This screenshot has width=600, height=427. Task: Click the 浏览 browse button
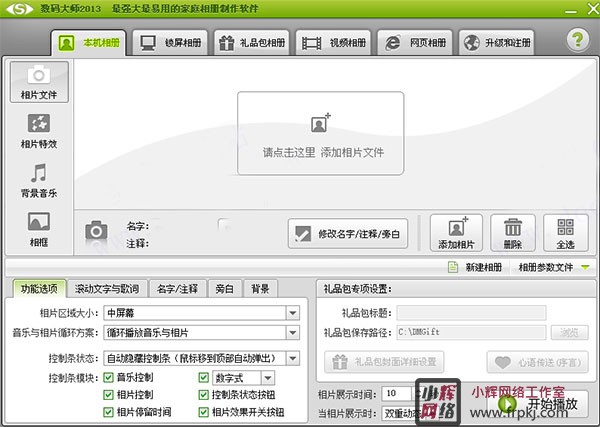(569, 332)
